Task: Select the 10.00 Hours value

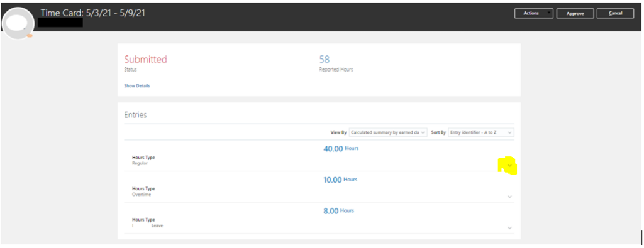Action: (x=340, y=180)
